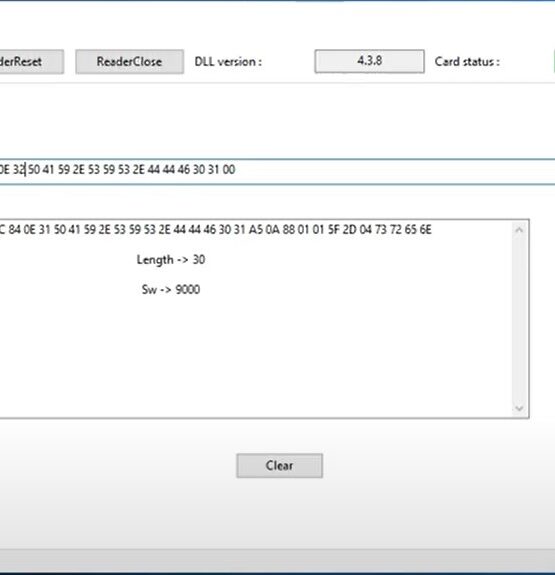Clear the output log with Clear button
Viewport: 555px width, 575px height.
click(x=280, y=465)
